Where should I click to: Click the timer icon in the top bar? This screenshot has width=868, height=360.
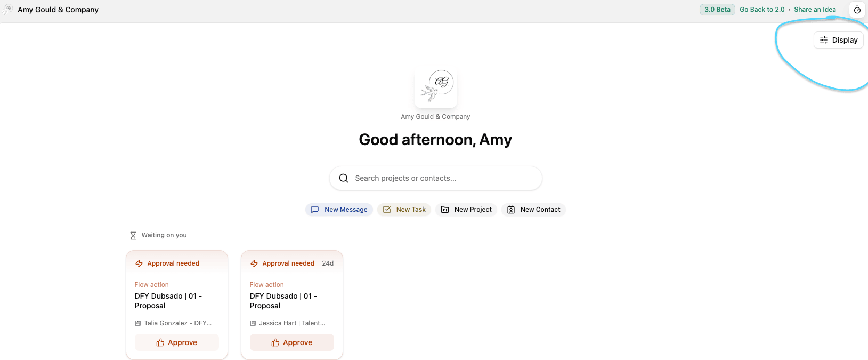857,10
